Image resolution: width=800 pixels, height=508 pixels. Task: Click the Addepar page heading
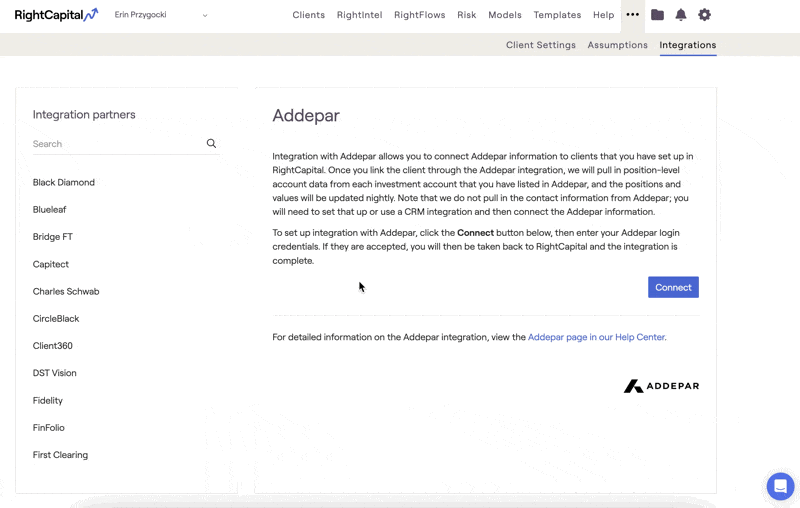[306, 116]
